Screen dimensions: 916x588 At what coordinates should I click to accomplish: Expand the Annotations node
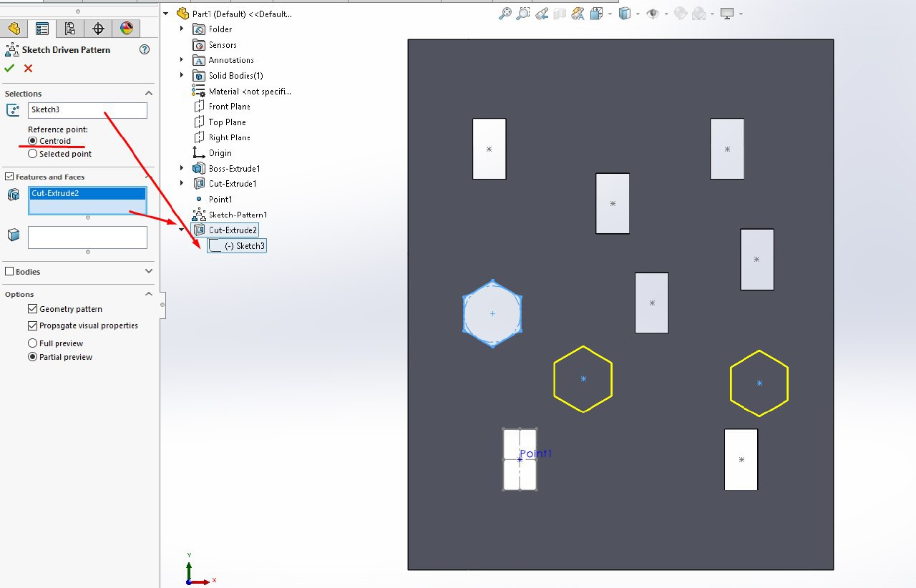pos(182,60)
